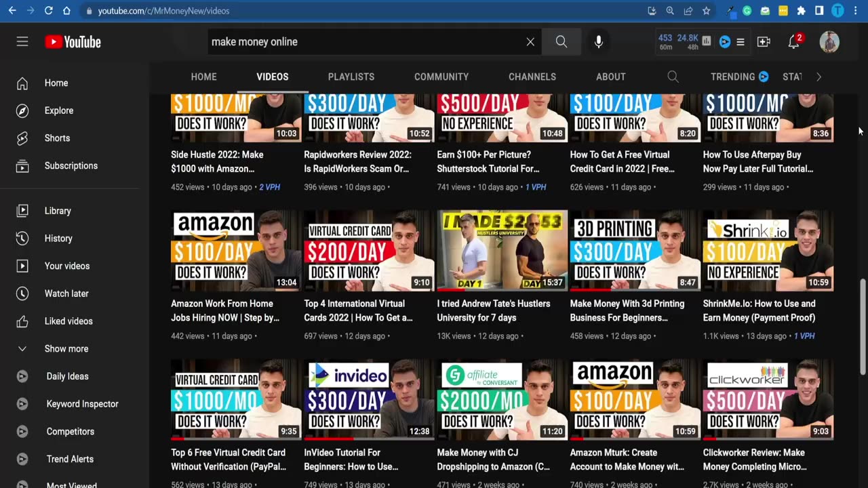This screenshot has height=488, width=868.
Task: Open Daily Ideas sidebar icon
Action: click(x=22, y=376)
